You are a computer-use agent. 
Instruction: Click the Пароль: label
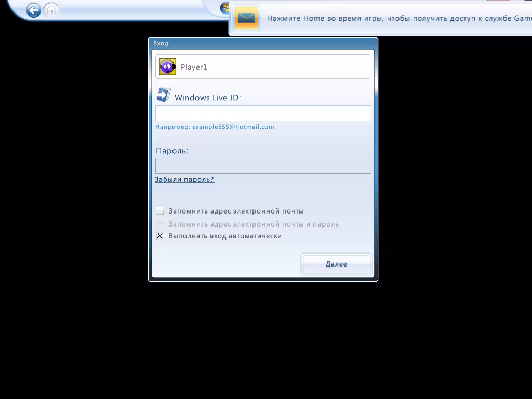(172, 151)
